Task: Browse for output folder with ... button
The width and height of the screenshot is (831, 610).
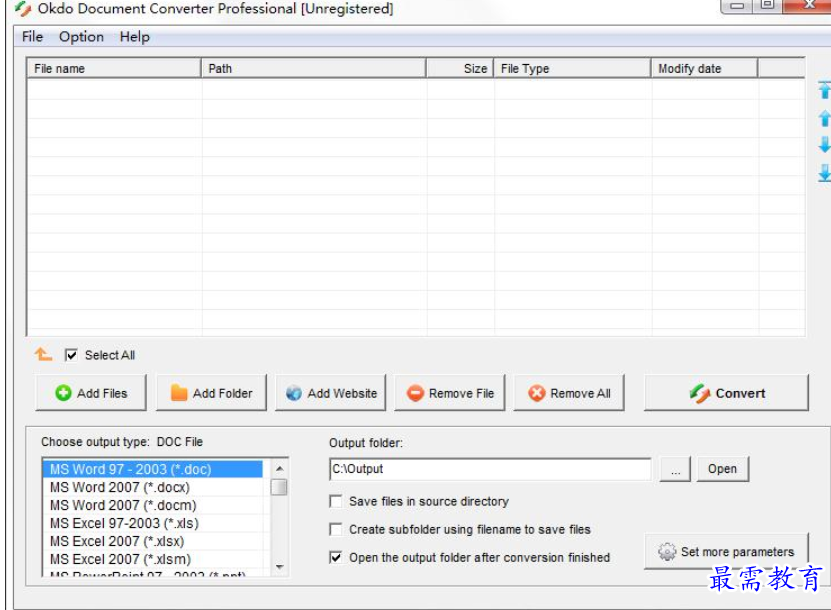Action: (675, 469)
